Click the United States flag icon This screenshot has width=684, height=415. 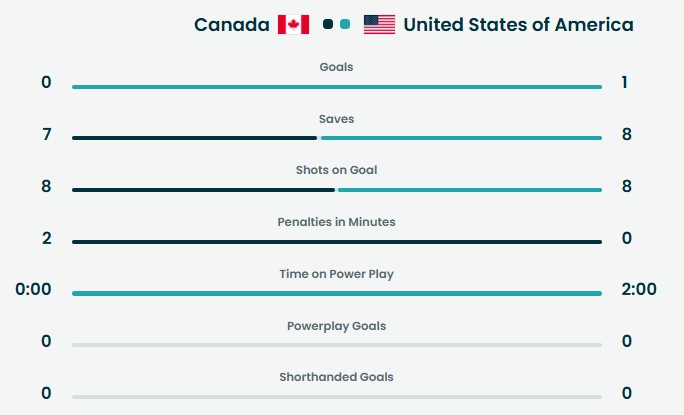379,24
